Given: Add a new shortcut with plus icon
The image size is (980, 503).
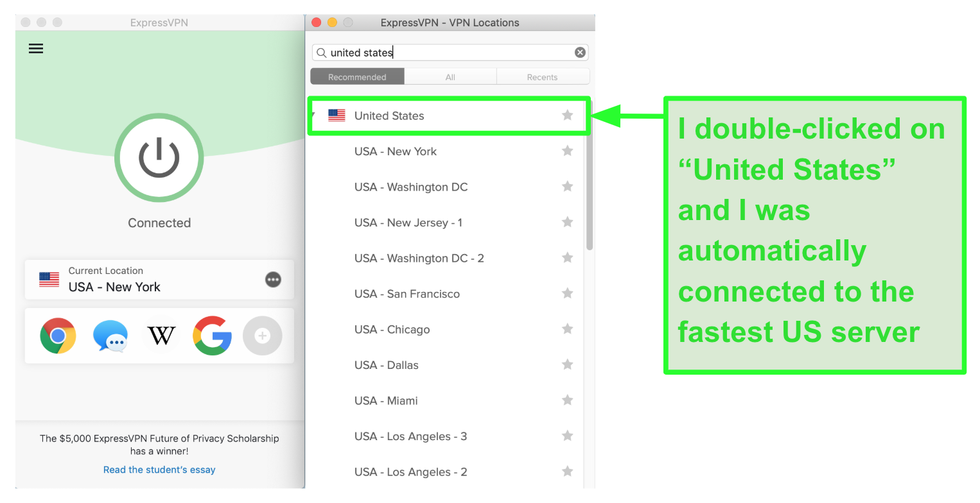Looking at the screenshot, I should coord(262,336).
